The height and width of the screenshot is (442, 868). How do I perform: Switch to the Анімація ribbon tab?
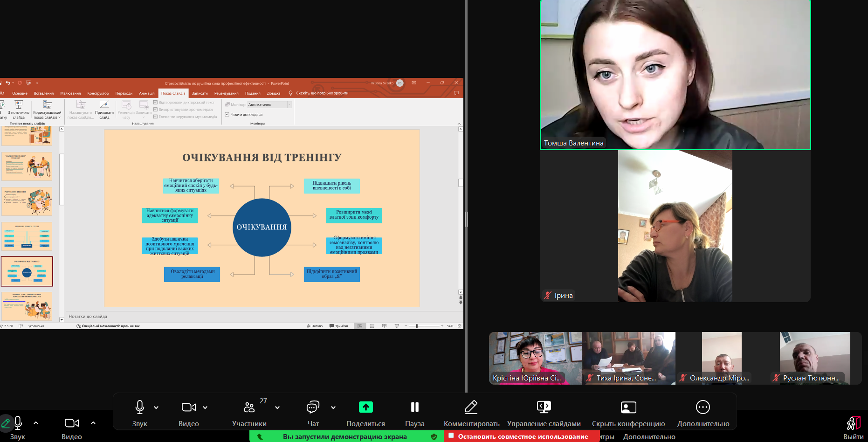pos(146,93)
